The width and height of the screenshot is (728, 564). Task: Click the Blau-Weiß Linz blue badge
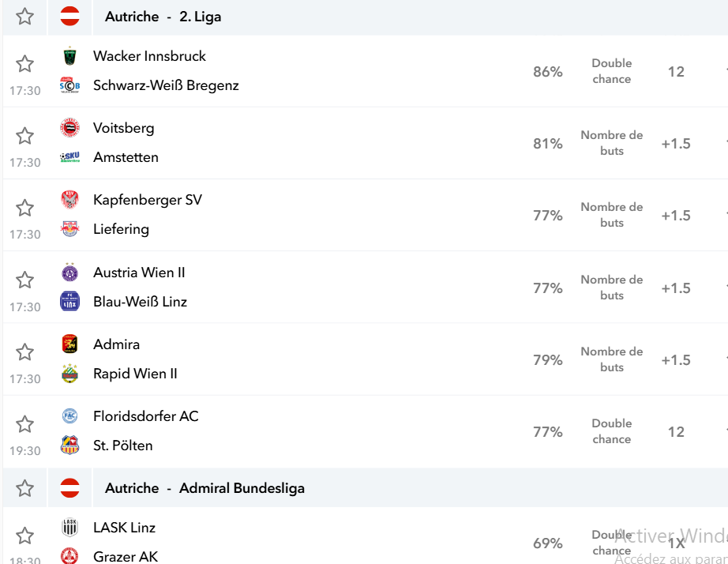[x=69, y=302]
